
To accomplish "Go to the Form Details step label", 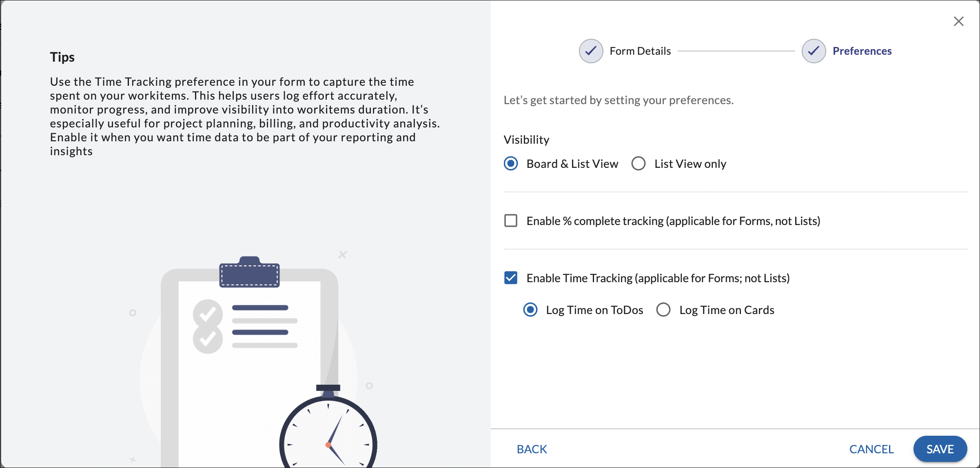I will [x=640, y=51].
